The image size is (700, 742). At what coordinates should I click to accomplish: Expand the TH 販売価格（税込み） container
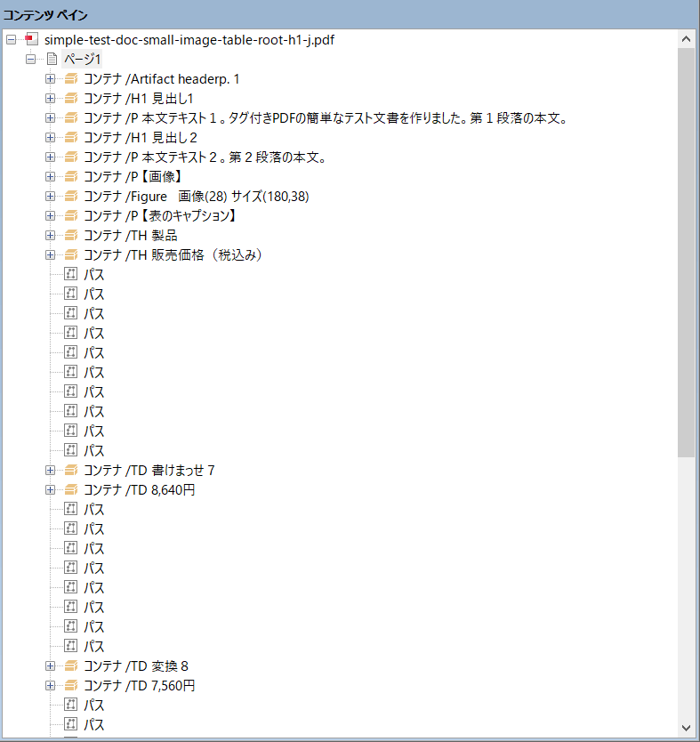pyautogui.click(x=50, y=255)
